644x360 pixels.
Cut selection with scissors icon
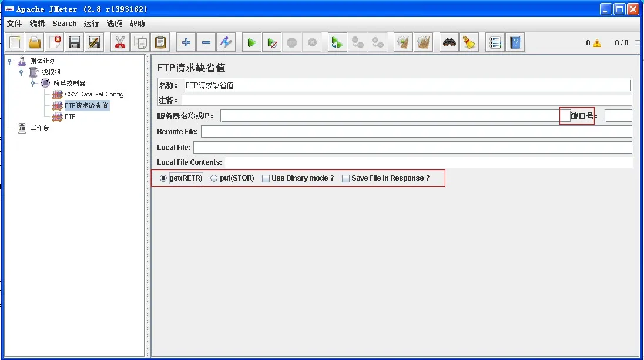(120, 42)
